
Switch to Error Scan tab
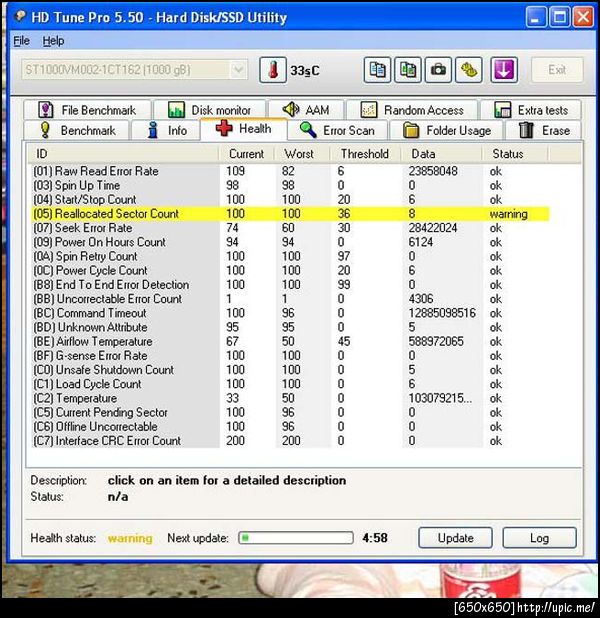click(337, 130)
